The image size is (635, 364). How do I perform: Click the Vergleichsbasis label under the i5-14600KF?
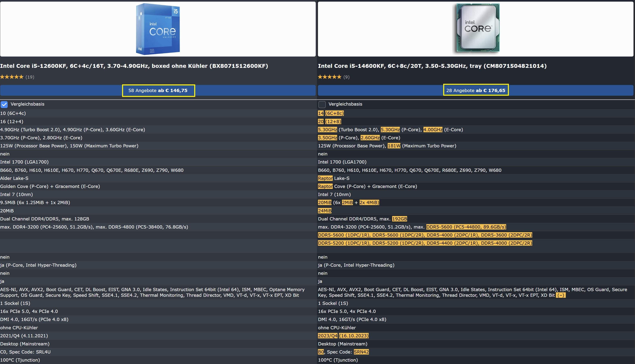click(345, 104)
